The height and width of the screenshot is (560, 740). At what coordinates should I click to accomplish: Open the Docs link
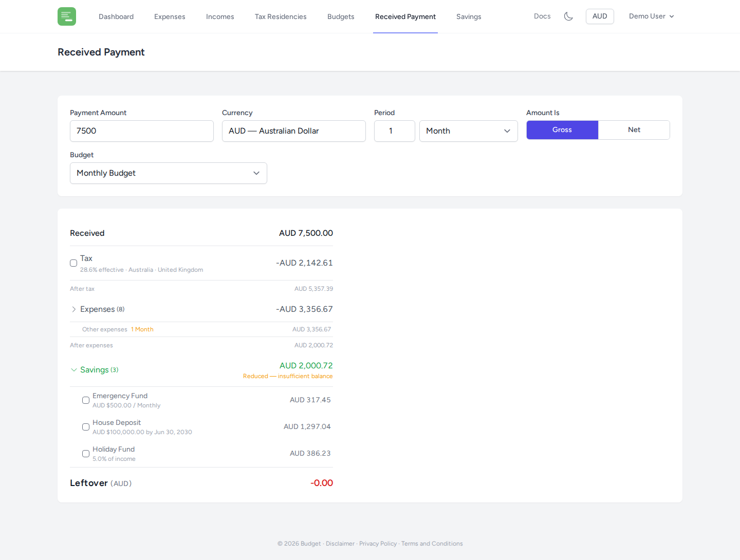click(x=542, y=16)
